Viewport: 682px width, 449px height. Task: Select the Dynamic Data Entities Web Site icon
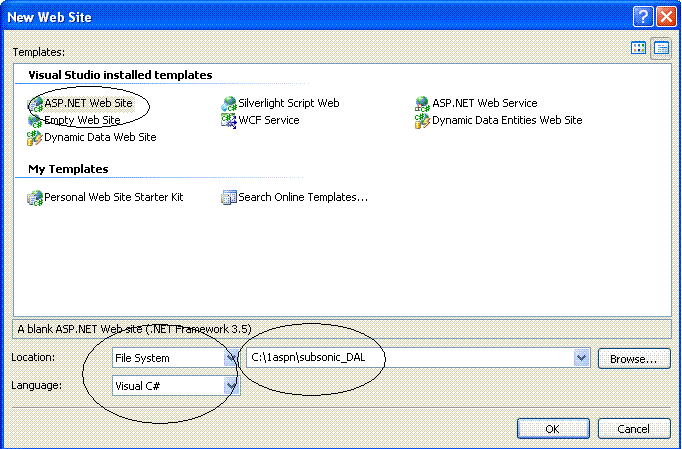click(422, 121)
